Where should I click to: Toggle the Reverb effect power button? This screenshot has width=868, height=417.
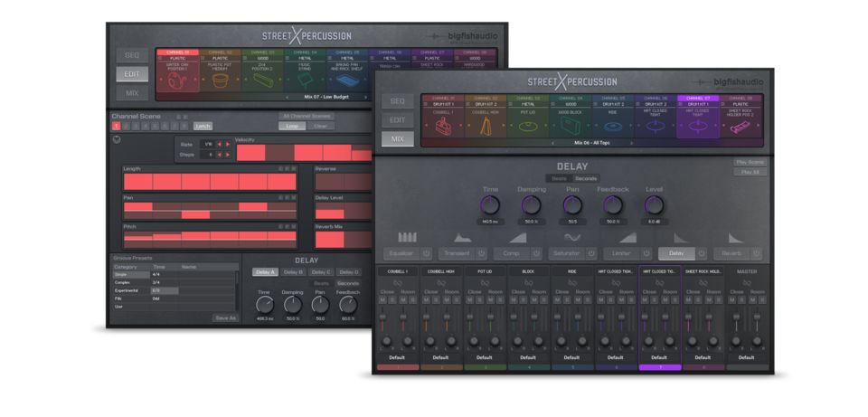756,254
